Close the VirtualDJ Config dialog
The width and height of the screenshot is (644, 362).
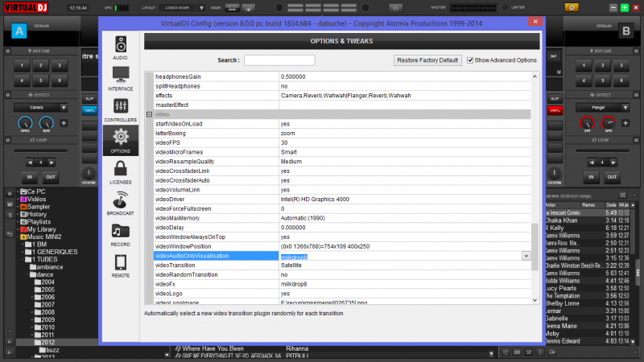coord(534,22)
